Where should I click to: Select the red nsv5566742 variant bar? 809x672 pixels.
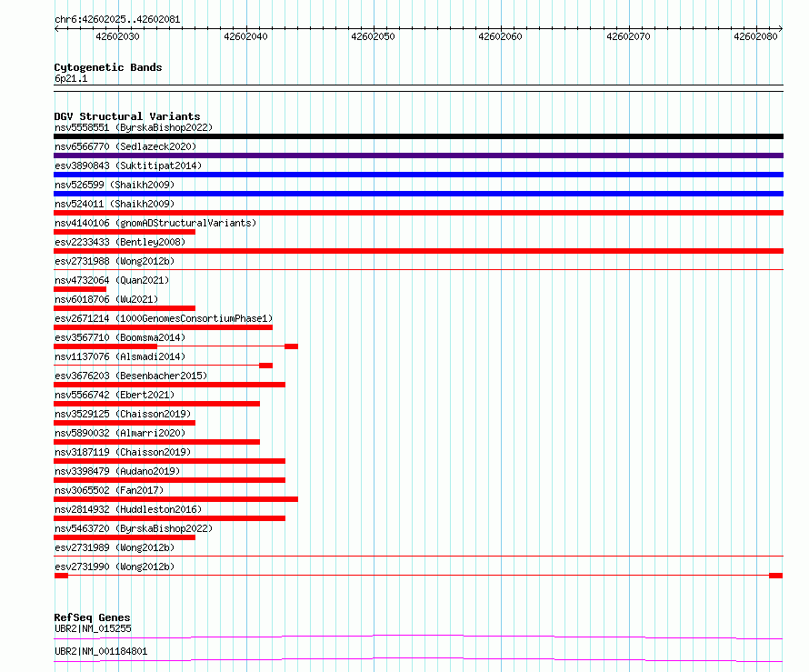157,404
